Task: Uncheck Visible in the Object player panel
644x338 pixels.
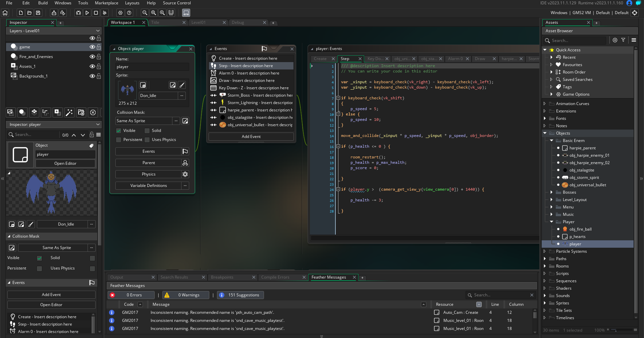Action: click(x=118, y=131)
